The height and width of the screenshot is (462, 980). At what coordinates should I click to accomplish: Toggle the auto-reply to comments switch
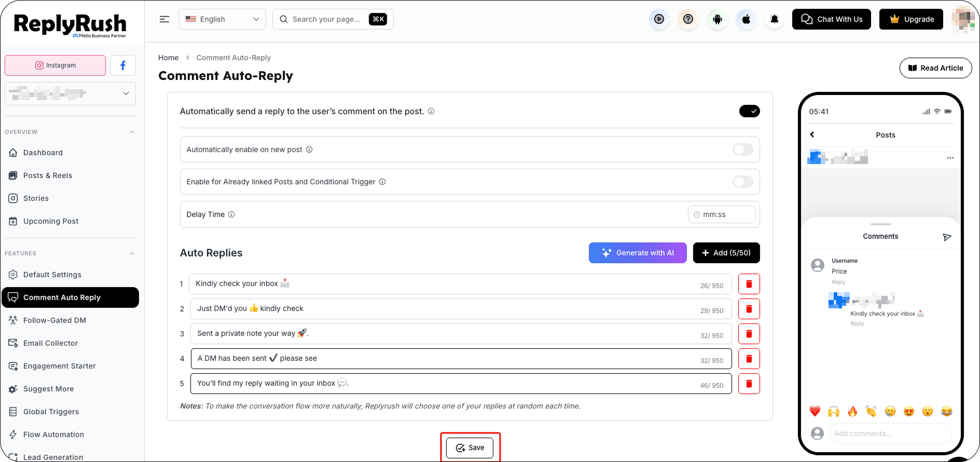click(x=750, y=111)
